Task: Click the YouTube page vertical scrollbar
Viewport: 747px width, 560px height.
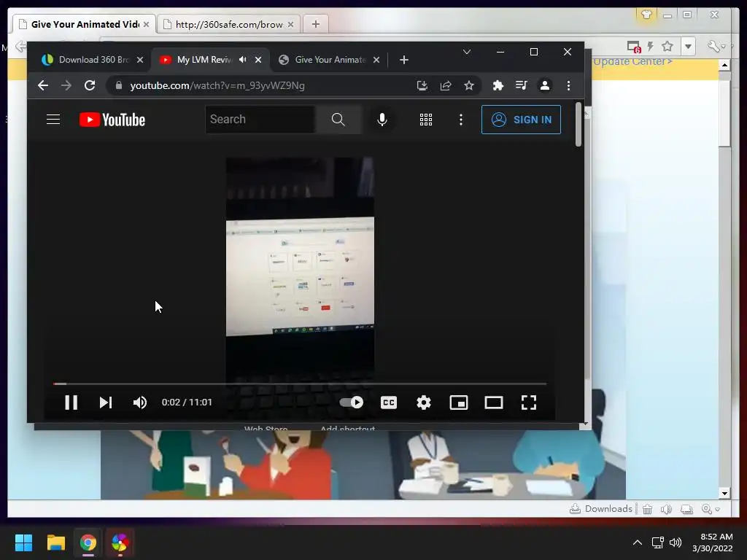Action: 578,125
